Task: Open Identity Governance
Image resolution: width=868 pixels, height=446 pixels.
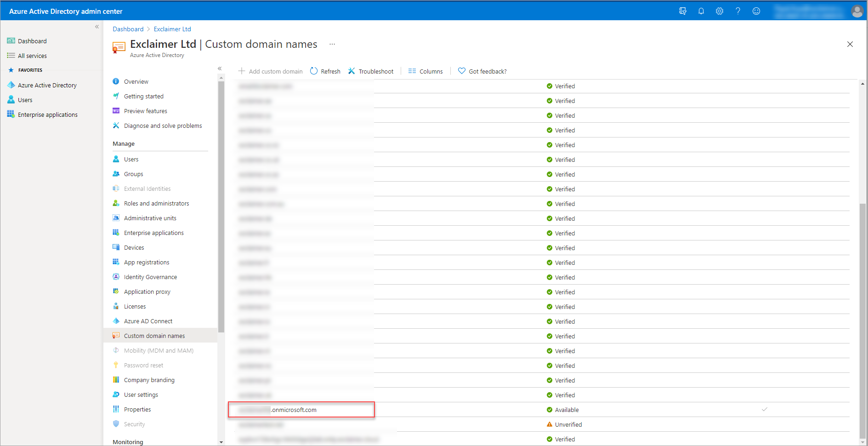Action: point(150,277)
